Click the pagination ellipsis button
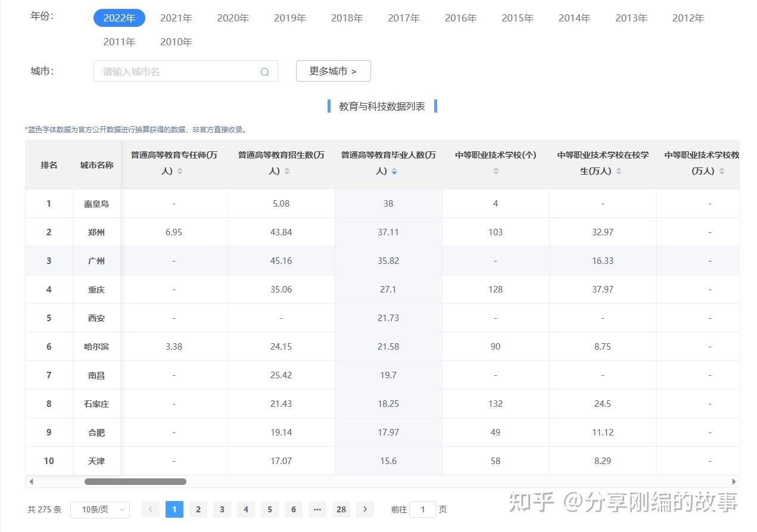The height and width of the screenshot is (532, 757). [x=317, y=509]
